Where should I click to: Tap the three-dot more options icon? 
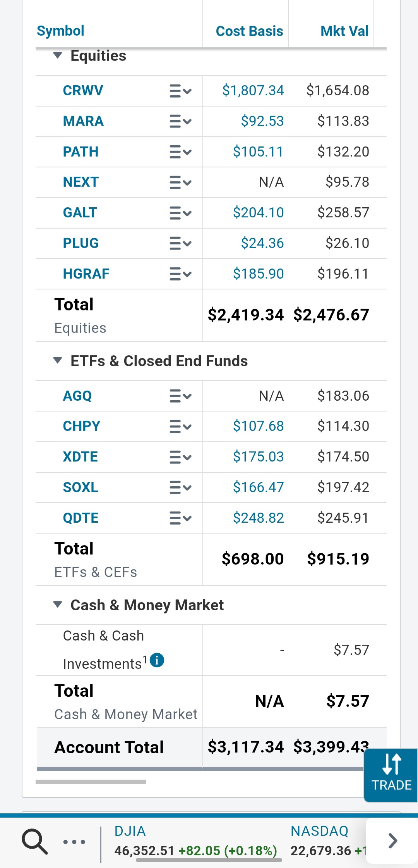74,842
